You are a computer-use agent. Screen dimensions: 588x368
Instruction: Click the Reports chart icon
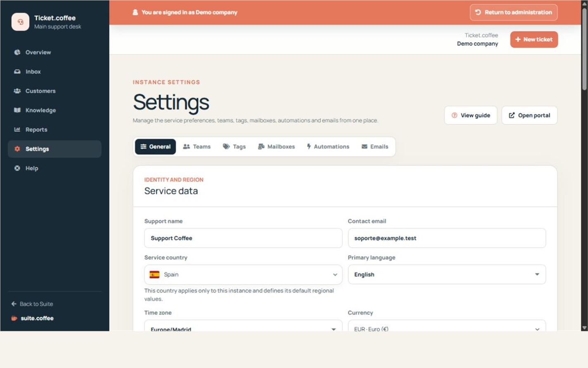tap(17, 129)
